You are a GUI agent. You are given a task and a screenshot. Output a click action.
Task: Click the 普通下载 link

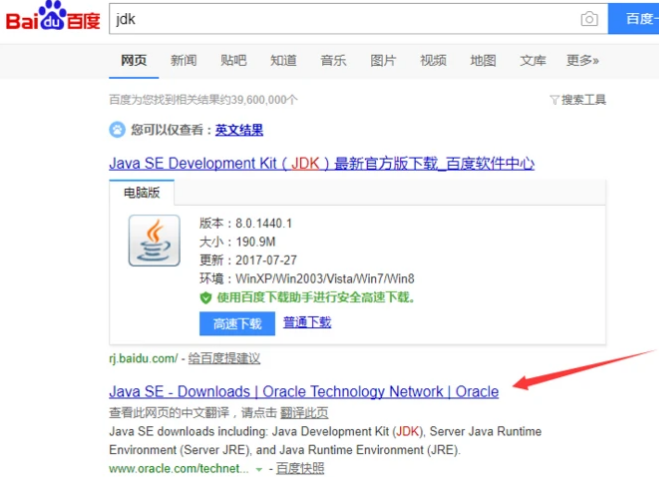pos(307,322)
